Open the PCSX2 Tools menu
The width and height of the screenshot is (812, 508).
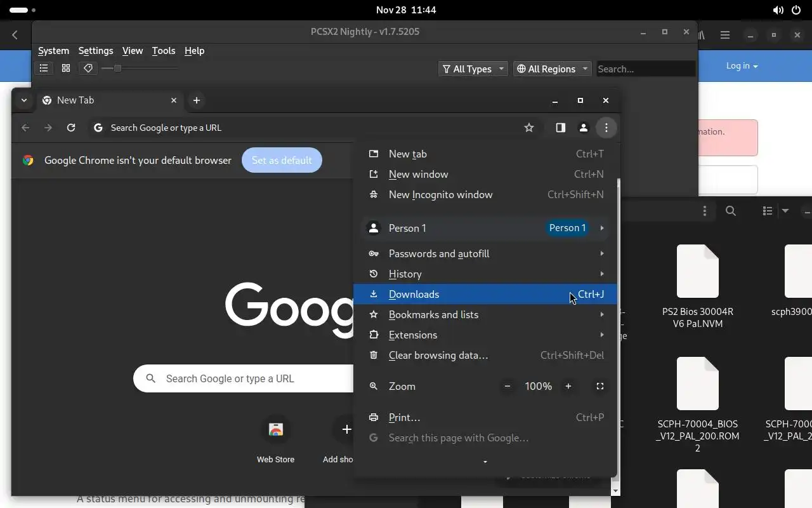(x=164, y=51)
